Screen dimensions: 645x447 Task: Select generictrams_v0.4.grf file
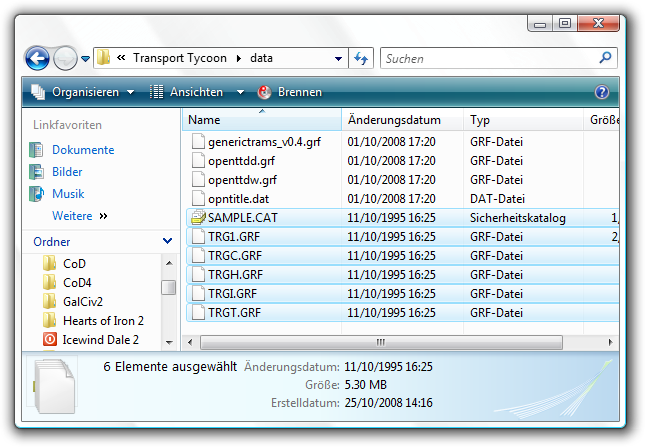[264, 142]
